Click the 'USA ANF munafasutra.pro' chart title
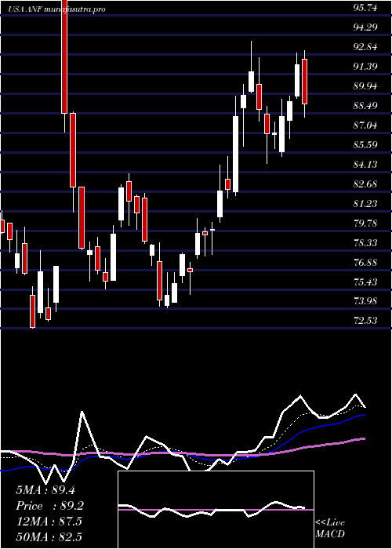Image resolution: width=392 pixels, height=549 pixels. click(x=57, y=9)
